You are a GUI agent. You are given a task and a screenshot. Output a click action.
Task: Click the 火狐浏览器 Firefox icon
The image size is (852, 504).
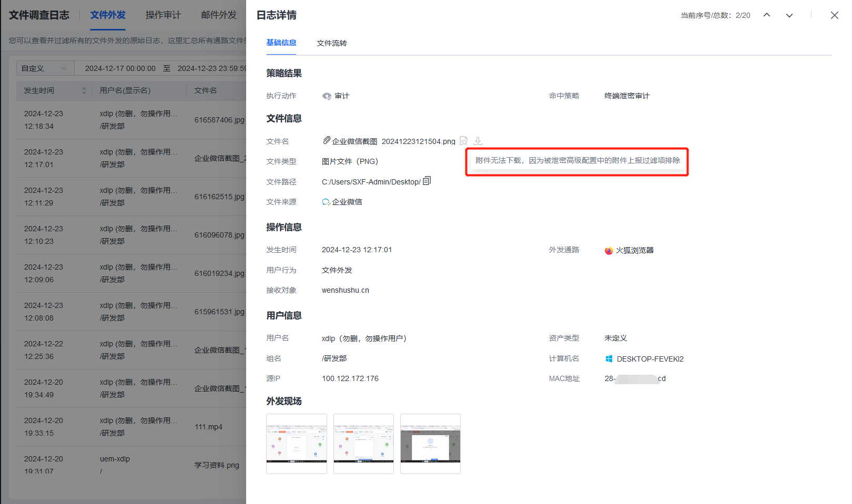pos(608,251)
